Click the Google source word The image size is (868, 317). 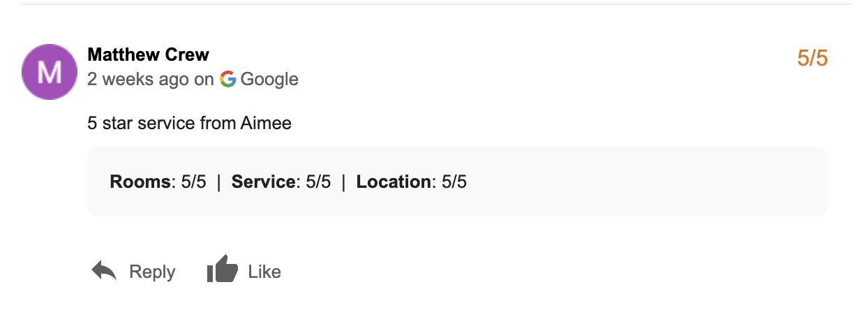coord(269,80)
